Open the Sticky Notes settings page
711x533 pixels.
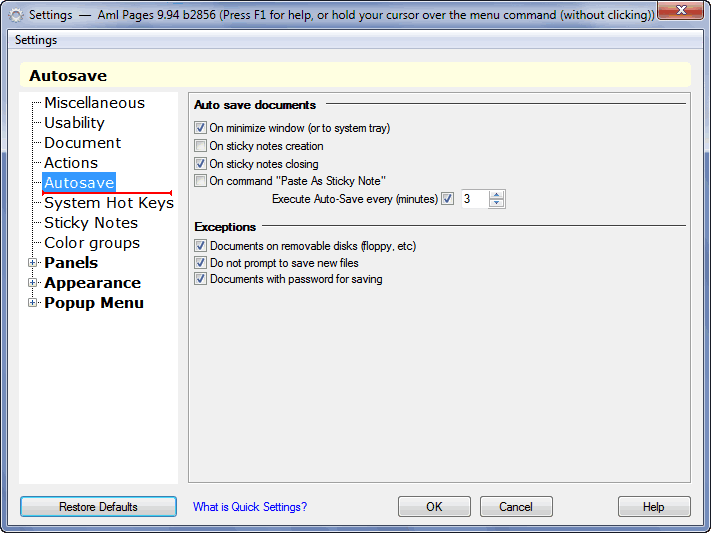91,223
